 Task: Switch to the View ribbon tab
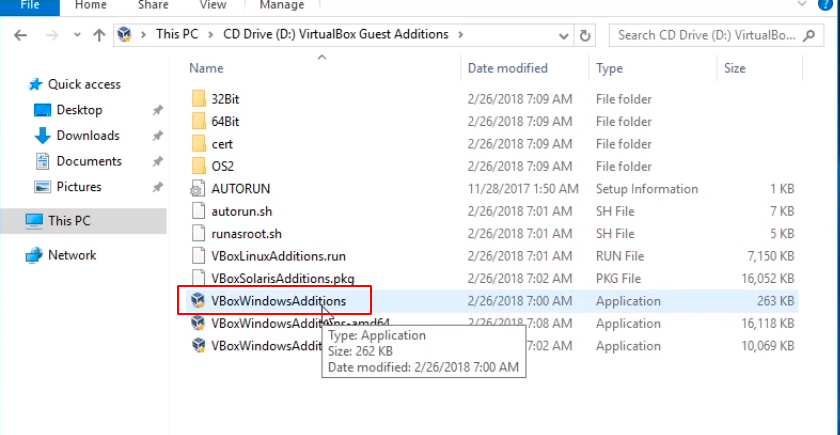pos(213,5)
